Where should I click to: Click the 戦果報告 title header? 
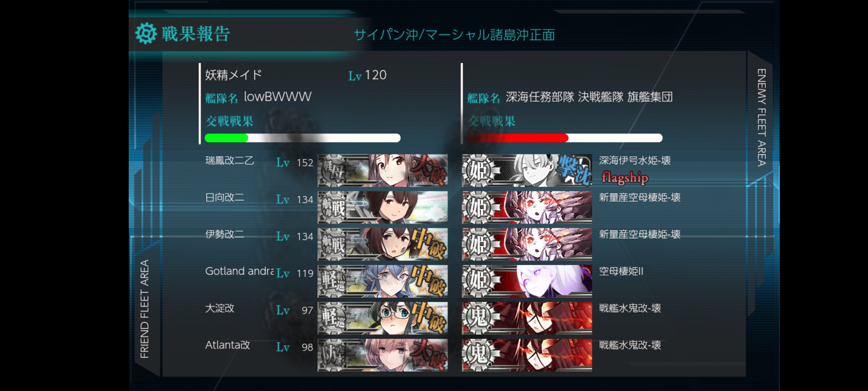pyautogui.click(x=196, y=34)
